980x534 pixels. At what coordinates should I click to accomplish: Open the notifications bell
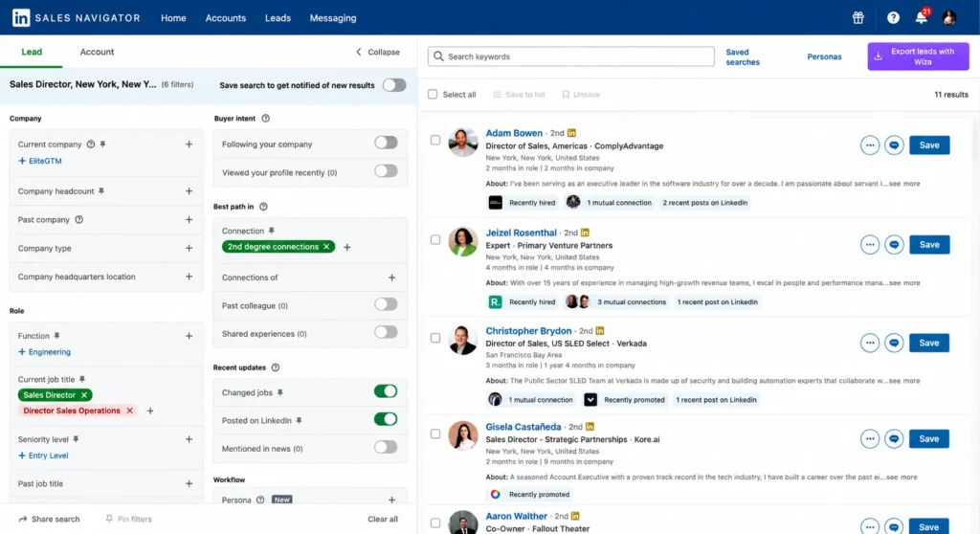click(922, 17)
